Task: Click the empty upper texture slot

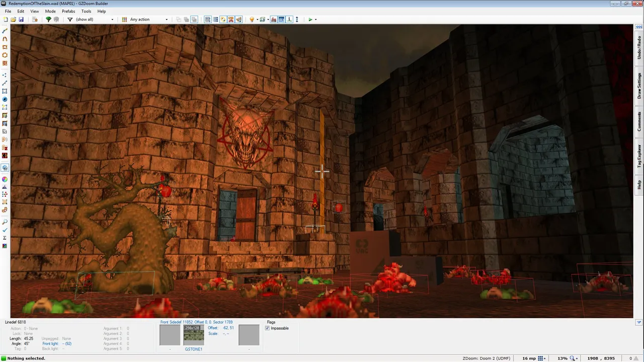Action: 170,335
